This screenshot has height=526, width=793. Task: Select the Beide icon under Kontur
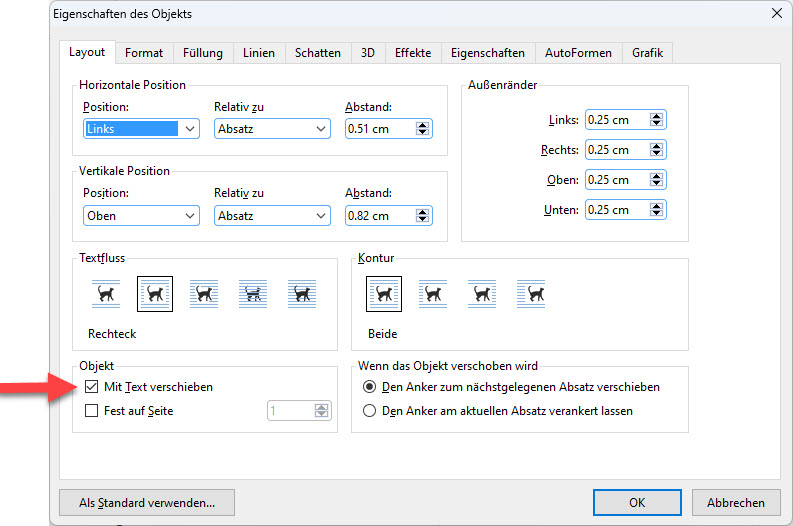tap(384, 294)
